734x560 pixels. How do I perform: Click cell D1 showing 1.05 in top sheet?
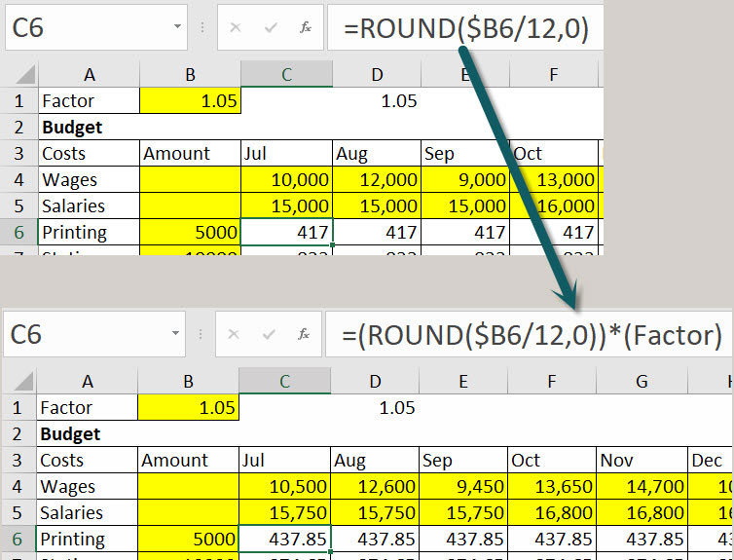pyautogui.click(x=377, y=100)
